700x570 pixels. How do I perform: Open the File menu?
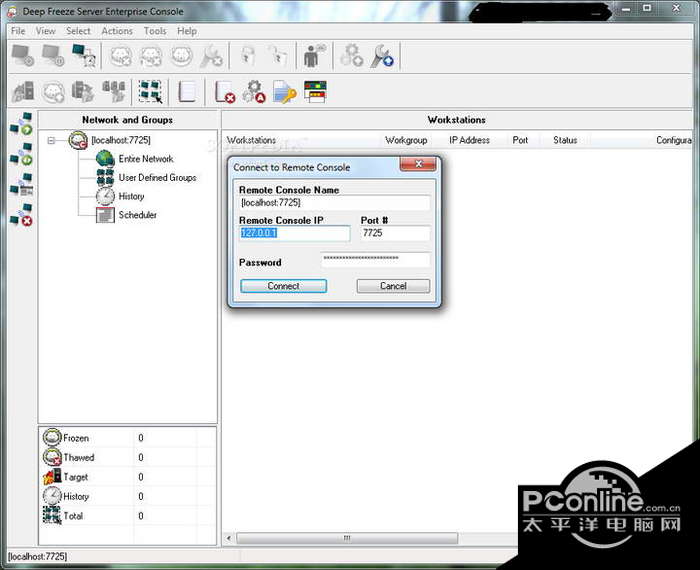pos(18,31)
